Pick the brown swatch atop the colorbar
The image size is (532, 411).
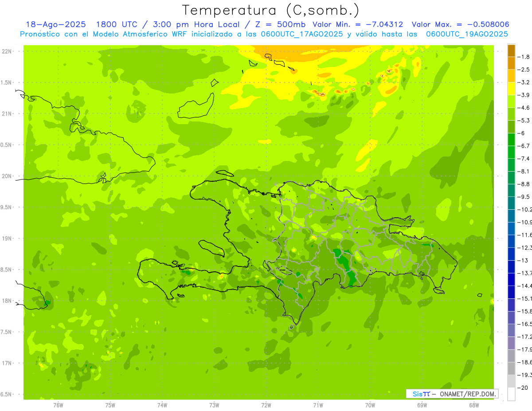click(x=511, y=51)
